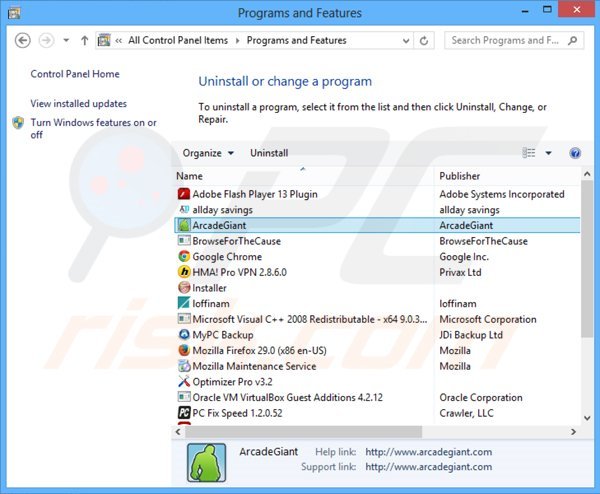600x494 pixels.
Task: Click the Mozilla Firefox icon
Action: [x=184, y=350]
